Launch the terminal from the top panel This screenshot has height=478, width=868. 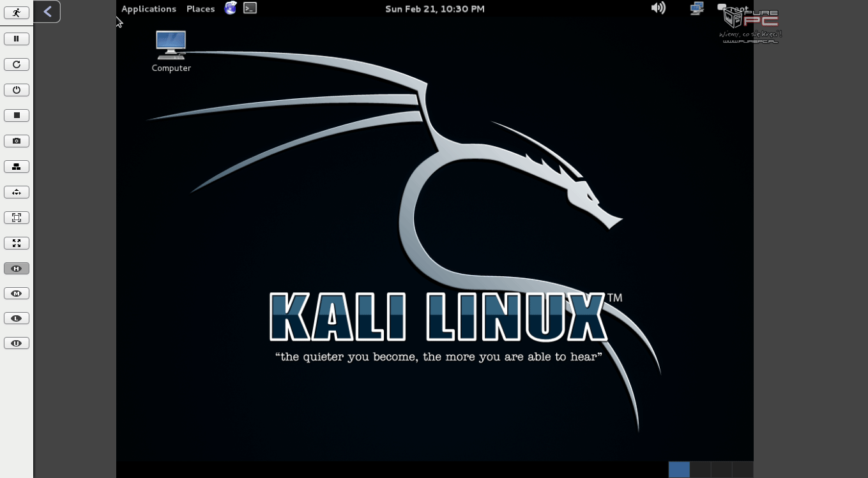click(x=250, y=8)
